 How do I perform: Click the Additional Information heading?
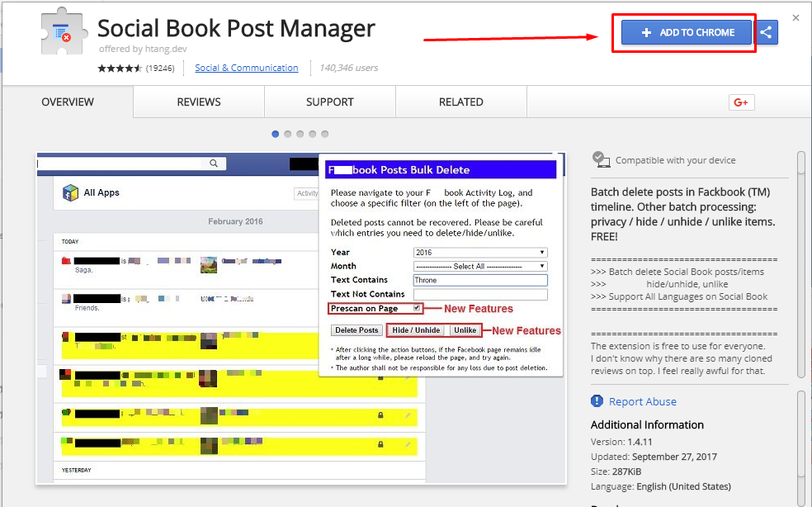point(647,425)
